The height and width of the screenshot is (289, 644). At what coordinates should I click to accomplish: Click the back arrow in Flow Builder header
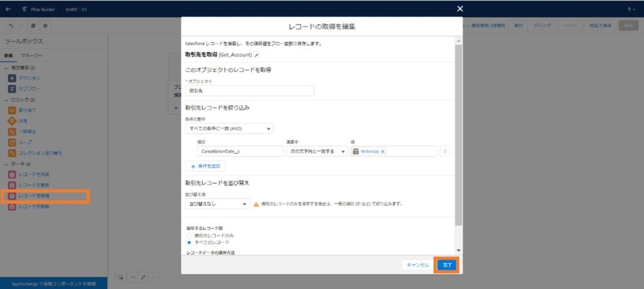[8, 9]
